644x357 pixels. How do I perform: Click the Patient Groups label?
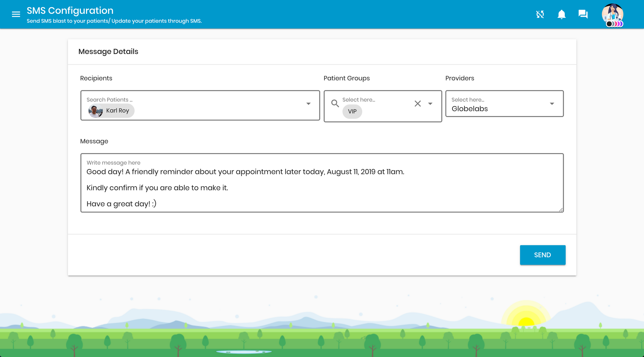click(x=346, y=78)
